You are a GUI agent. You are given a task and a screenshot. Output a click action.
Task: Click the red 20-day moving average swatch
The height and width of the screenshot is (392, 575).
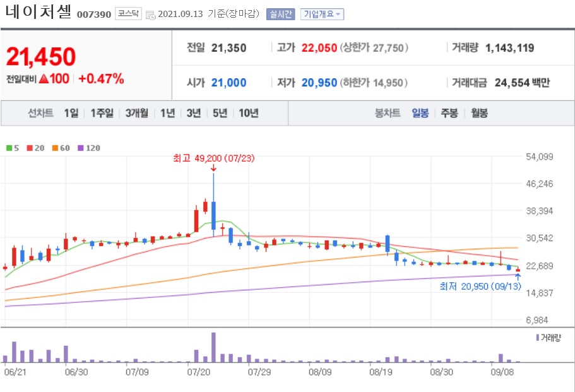click(30, 148)
